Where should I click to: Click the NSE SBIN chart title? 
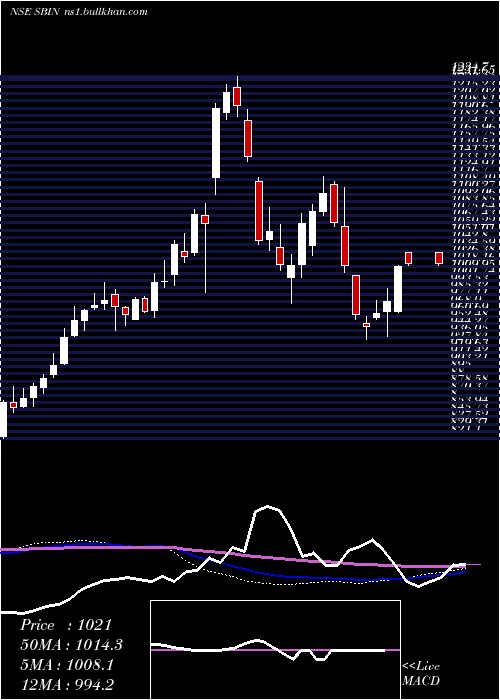(34, 12)
